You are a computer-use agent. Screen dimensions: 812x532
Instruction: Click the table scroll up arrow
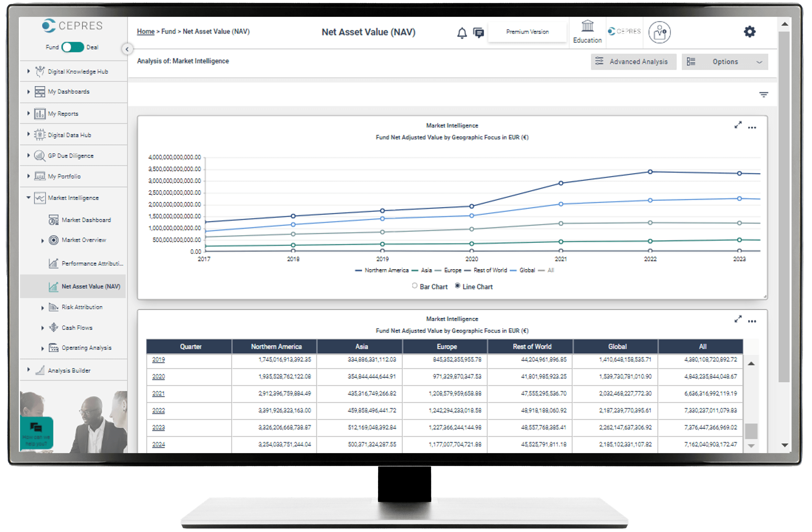click(x=751, y=364)
